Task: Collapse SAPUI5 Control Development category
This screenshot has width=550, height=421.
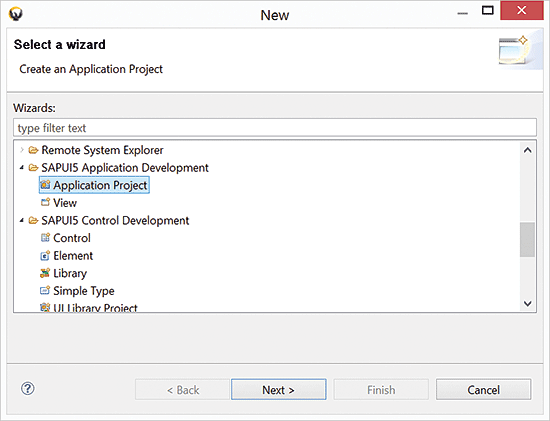Action: 22,220
